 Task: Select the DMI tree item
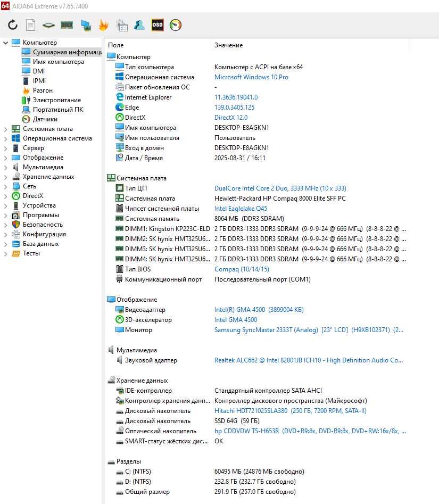click(39, 71)
